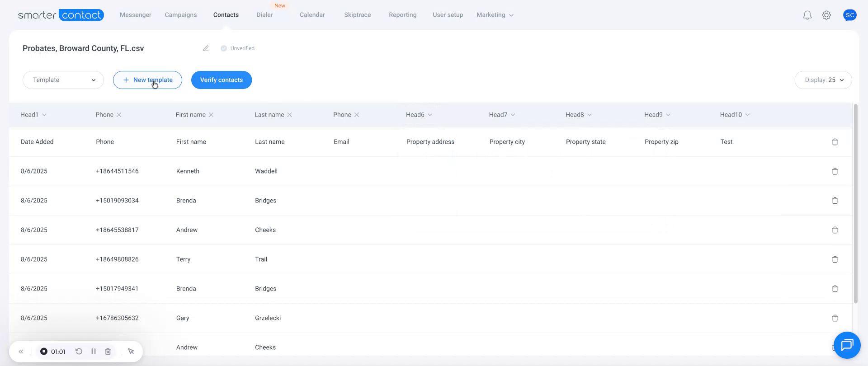Select the Test cell
This screenshot has width=868, height=366.
click(x=726, y=142)
